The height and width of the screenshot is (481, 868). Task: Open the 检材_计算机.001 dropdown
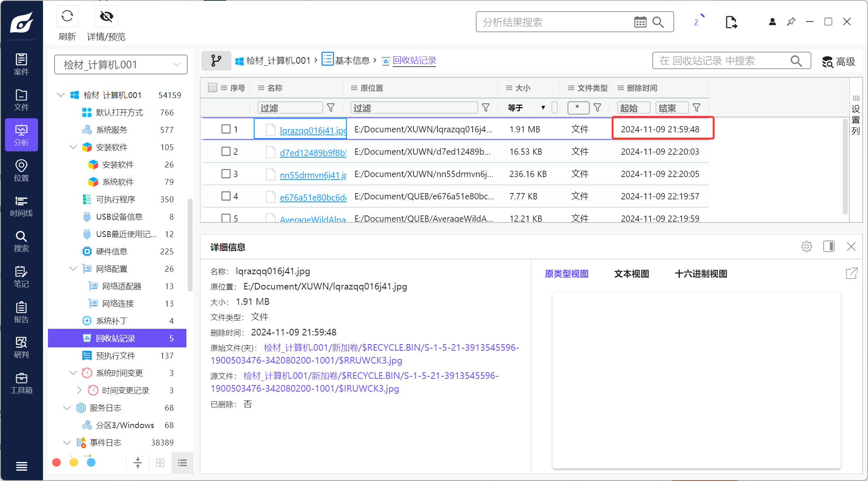[x=121, y=65]
